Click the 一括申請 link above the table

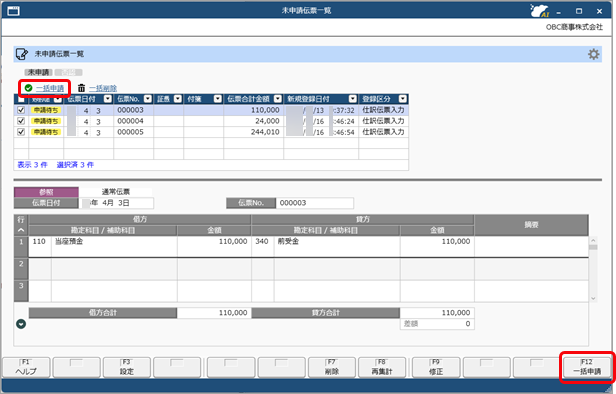coord(50,88)
